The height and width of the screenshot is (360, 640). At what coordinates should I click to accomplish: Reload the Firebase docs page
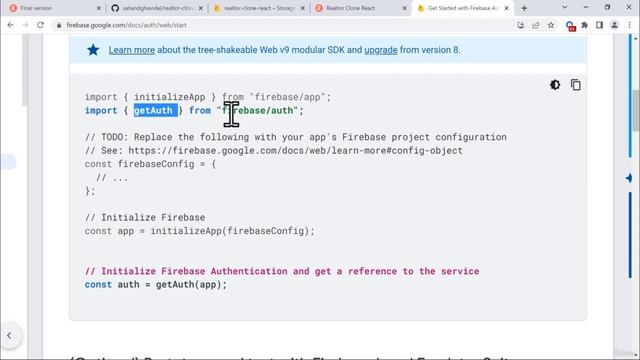(x=40, y=25)
